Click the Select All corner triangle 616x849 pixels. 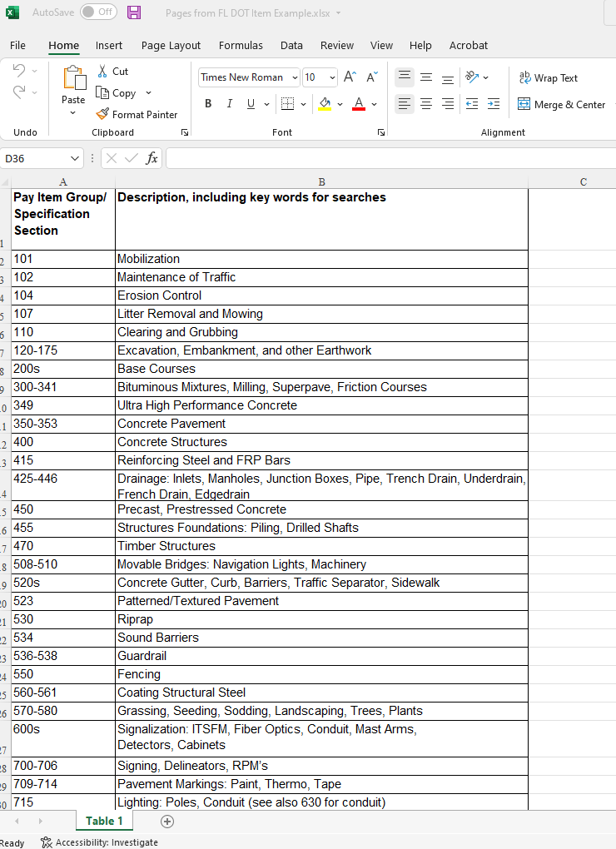pyautogui.click(x=6, y=182)
